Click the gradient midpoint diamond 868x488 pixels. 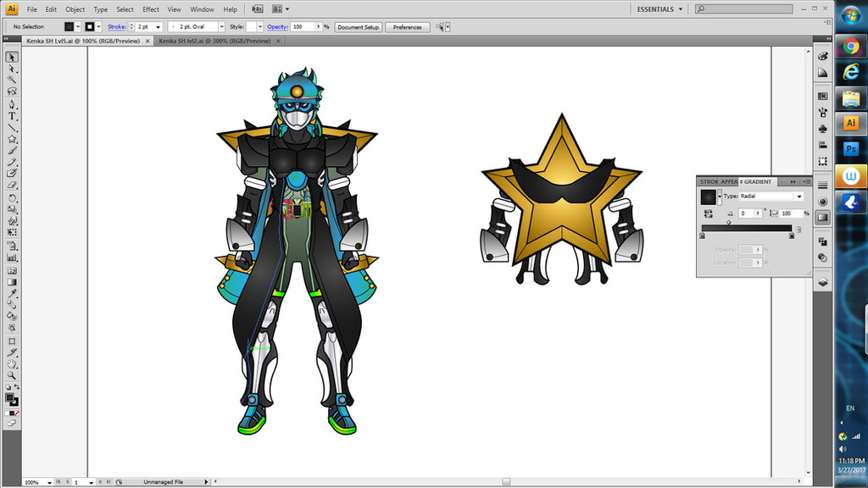728,223
